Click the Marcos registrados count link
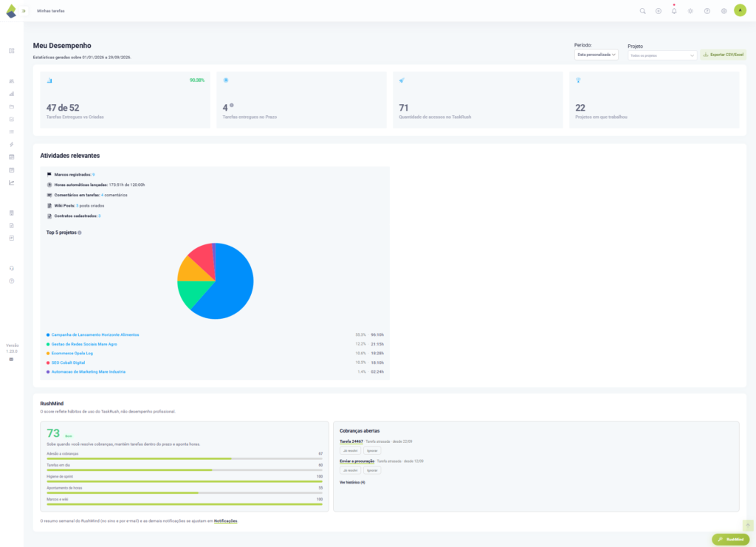This screenshot has height=547, width=756. pos(94,174)
